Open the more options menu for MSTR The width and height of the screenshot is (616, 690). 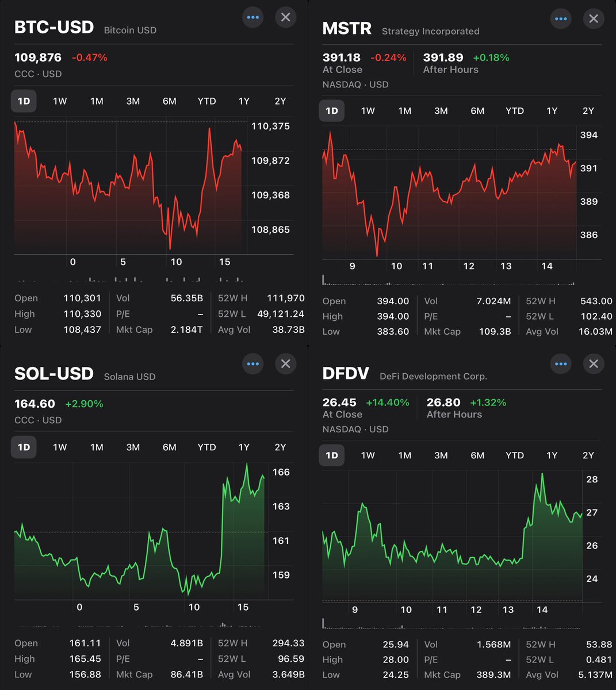(x=561, y=19)
